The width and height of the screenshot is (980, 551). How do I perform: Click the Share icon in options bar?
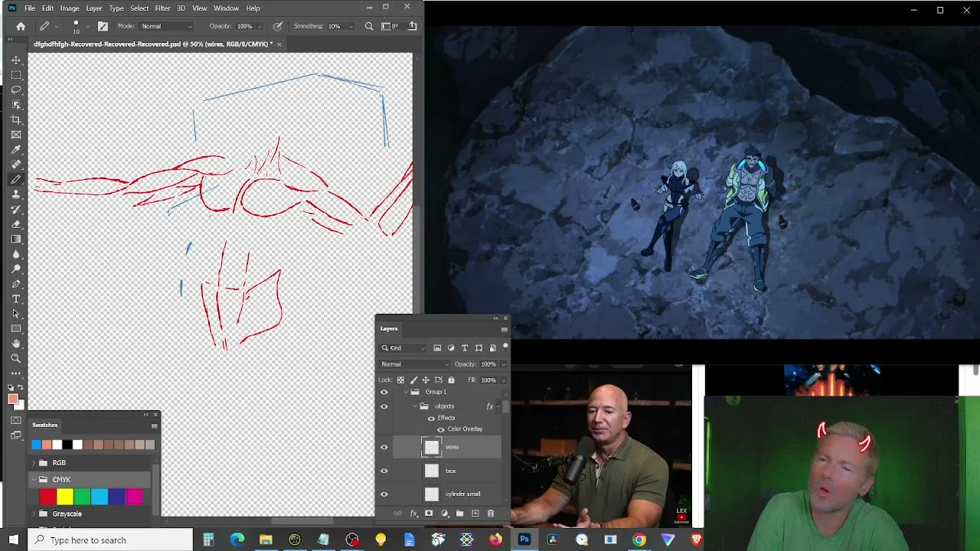413,26
